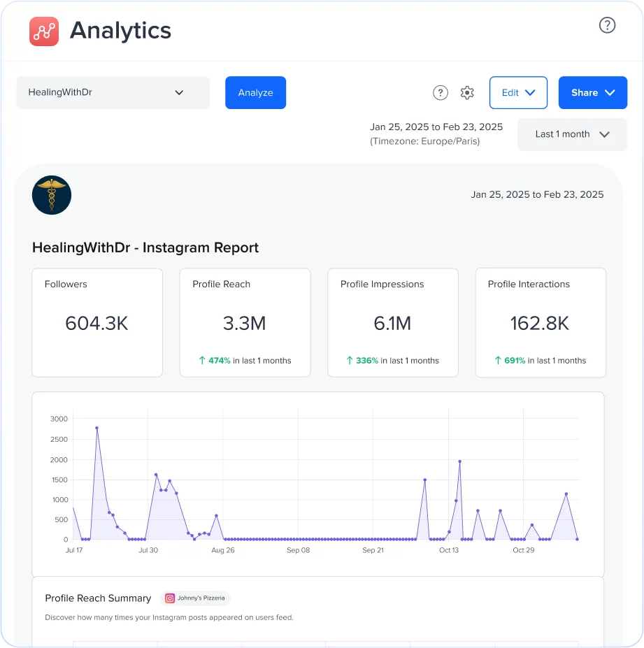644x648 pixels.
Task: Click the Analytics app logo icon
Action: pos(43,31)
